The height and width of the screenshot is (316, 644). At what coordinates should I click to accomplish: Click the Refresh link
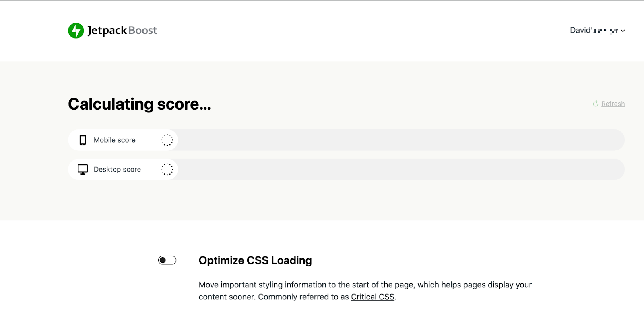(613, 104)
